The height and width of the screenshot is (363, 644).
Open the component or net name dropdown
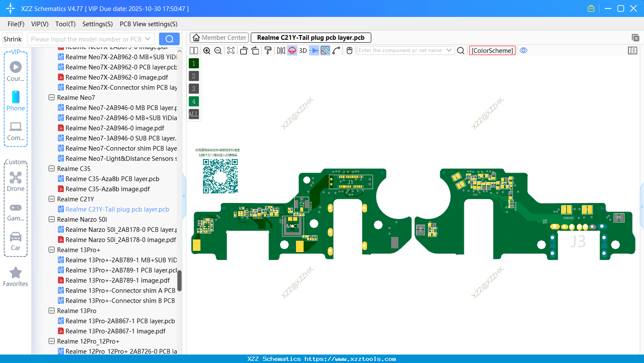(x=449, y=50)
